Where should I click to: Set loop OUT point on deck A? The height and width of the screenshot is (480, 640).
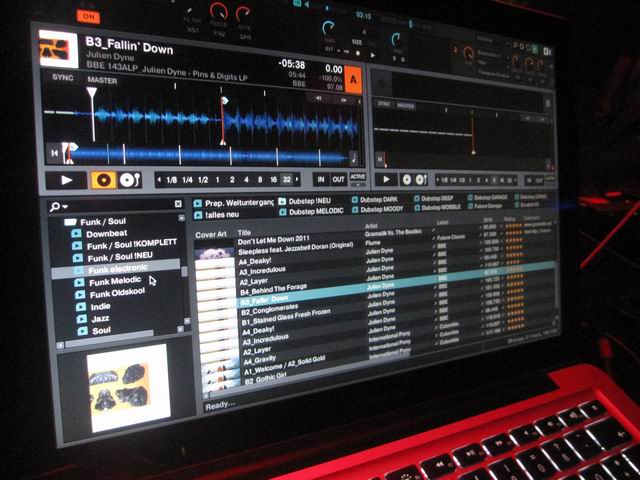(x=338, y=179)
